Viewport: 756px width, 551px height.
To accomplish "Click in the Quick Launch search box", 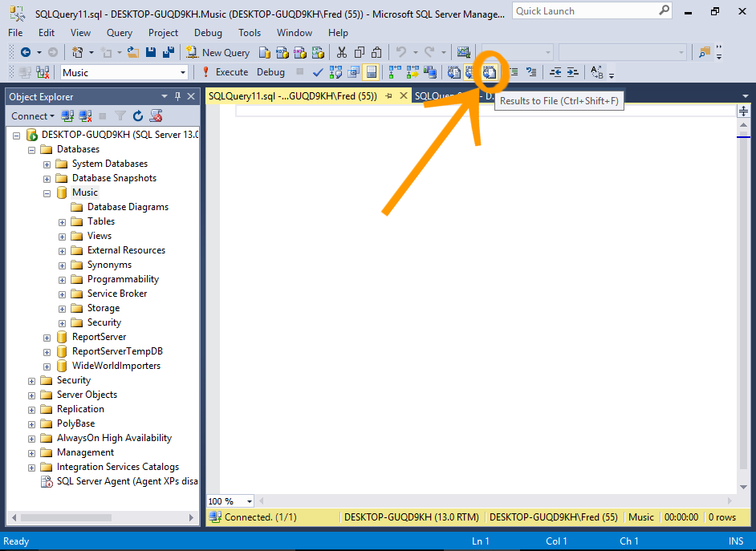I will (584, 11).
